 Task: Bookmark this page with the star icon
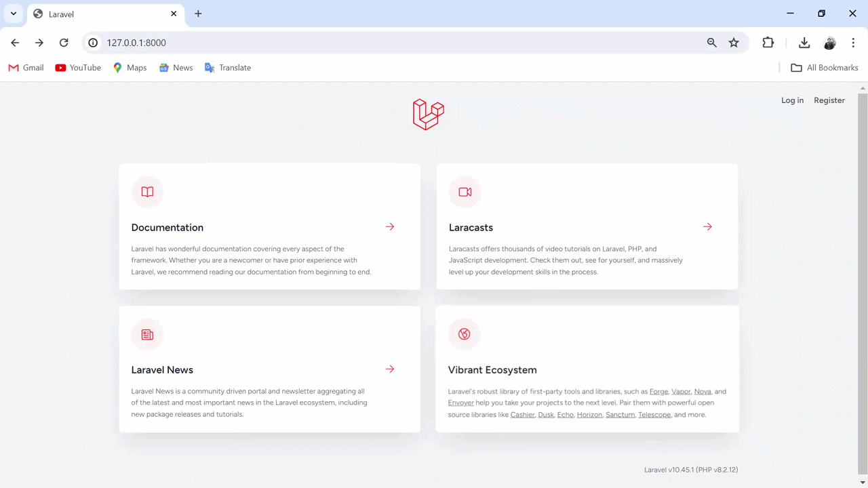tap(734, 43)
